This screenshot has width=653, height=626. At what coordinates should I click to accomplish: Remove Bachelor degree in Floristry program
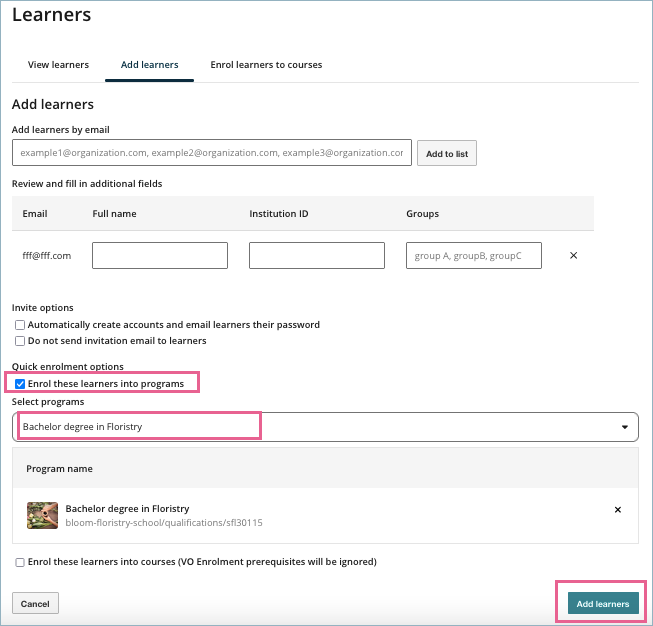[x=617, y=510]
